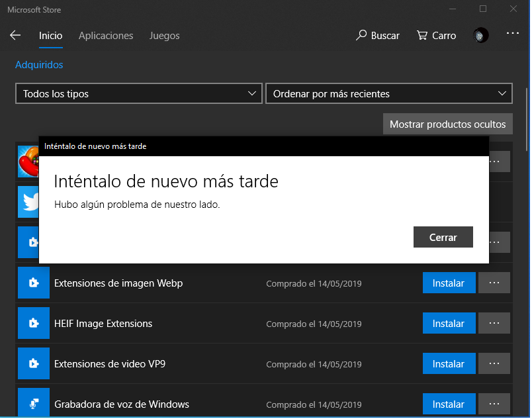The image size is (532, 419).
Task: Open more options for Candy Crush row
Action: pyautogui.click(x=500, y=162)
